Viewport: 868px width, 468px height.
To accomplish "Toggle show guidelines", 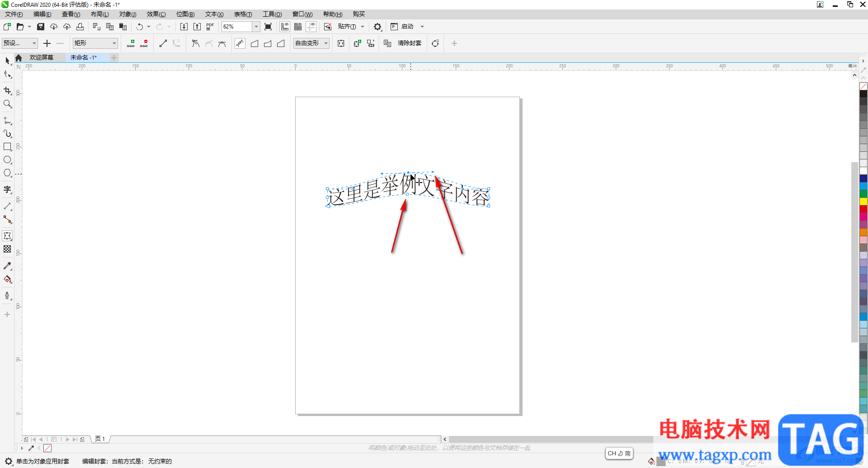I will pyautogui.click(x=311, y=27).
